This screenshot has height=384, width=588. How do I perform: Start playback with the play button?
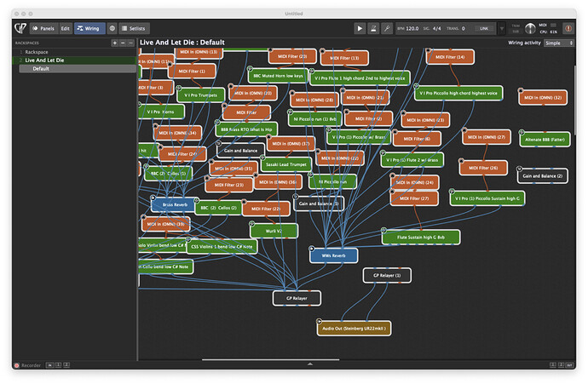point(360,28)
